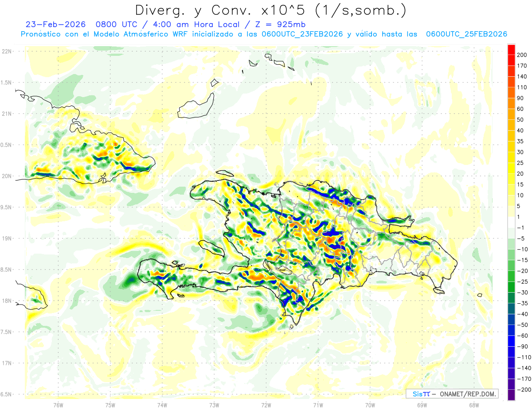
Task: Click the positive colorbar value "35"
Action: pyautogui.click(x=521, y=141)
